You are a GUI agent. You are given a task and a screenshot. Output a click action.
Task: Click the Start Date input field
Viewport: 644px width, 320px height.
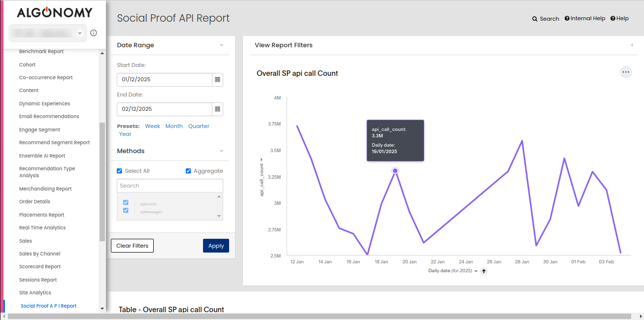[165, 79]
